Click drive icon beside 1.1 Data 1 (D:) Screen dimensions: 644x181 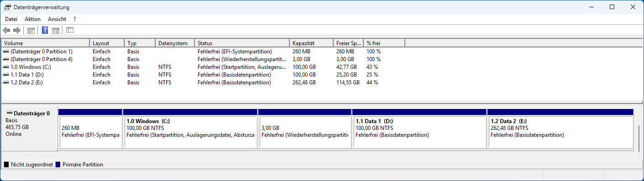click(x=6, y=75)
